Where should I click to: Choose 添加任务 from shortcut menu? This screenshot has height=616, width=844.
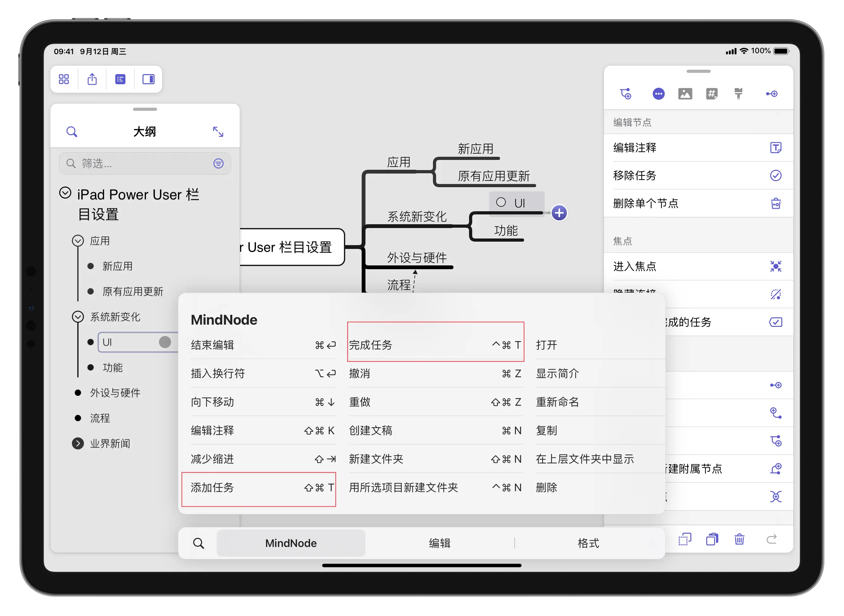[263, 487]
